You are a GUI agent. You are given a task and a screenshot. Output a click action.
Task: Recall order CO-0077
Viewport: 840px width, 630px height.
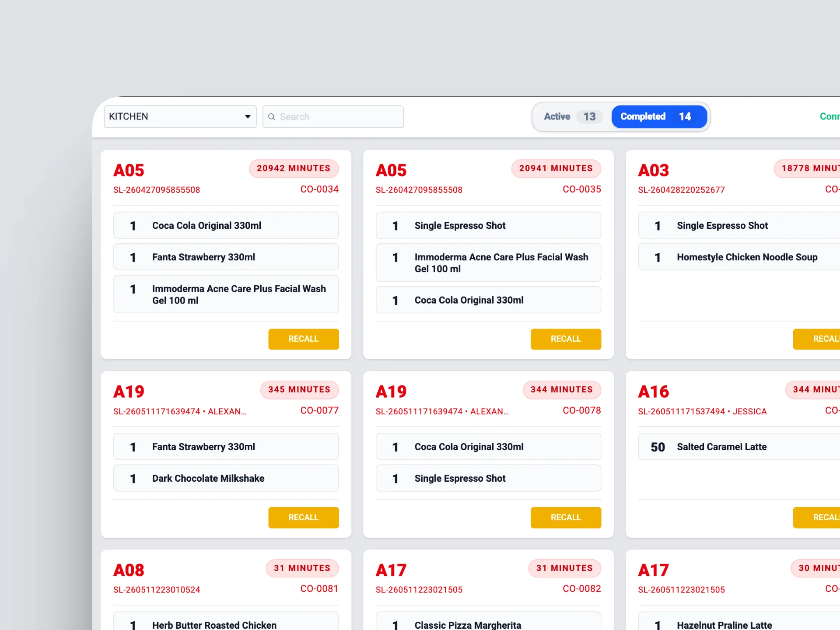tap(304, 518)
